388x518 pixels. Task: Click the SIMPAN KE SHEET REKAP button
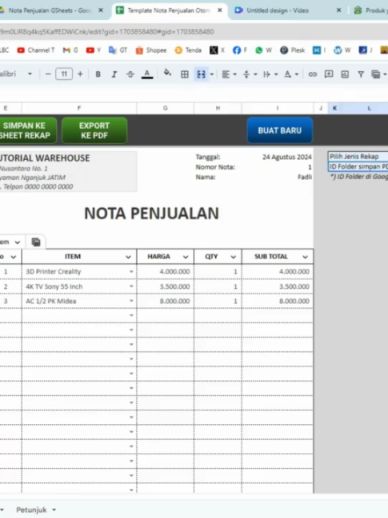[27, 130]
